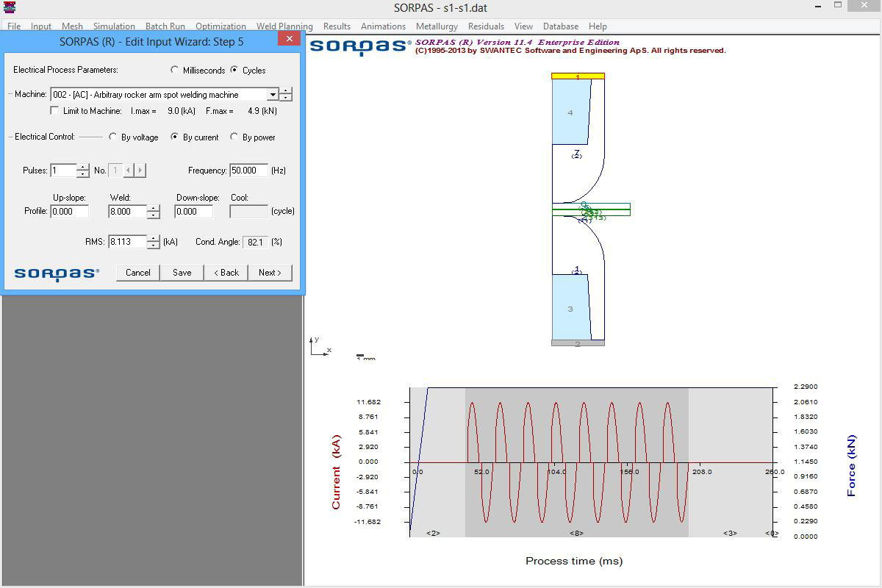Minimize the SORPAS main window
The width and height of the screenshot is (882, 588).
pyautogui.click(x=819, y=7)
